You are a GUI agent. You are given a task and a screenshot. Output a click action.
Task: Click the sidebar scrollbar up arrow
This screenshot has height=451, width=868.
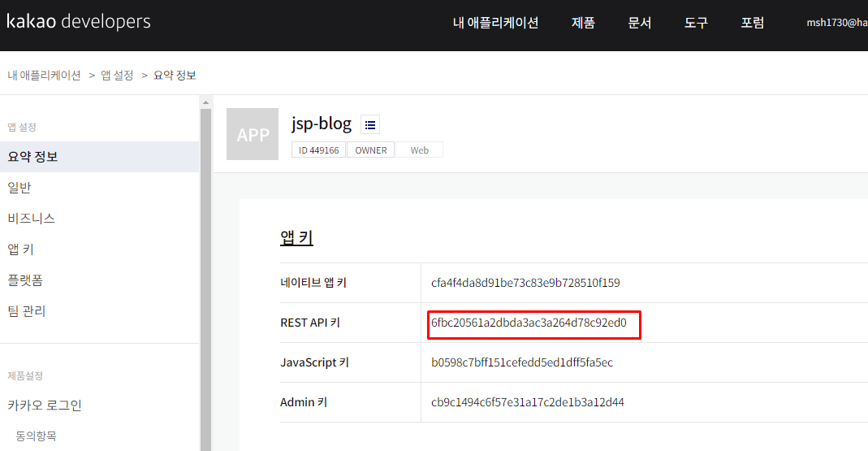point(206,102)
